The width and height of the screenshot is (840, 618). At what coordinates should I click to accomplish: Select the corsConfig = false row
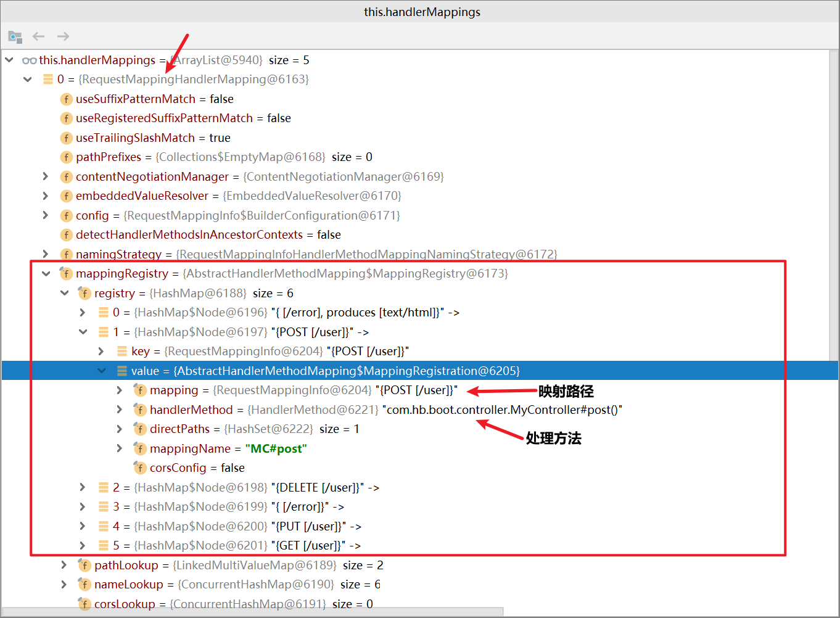pyautogui.click(x=416, y=468)
